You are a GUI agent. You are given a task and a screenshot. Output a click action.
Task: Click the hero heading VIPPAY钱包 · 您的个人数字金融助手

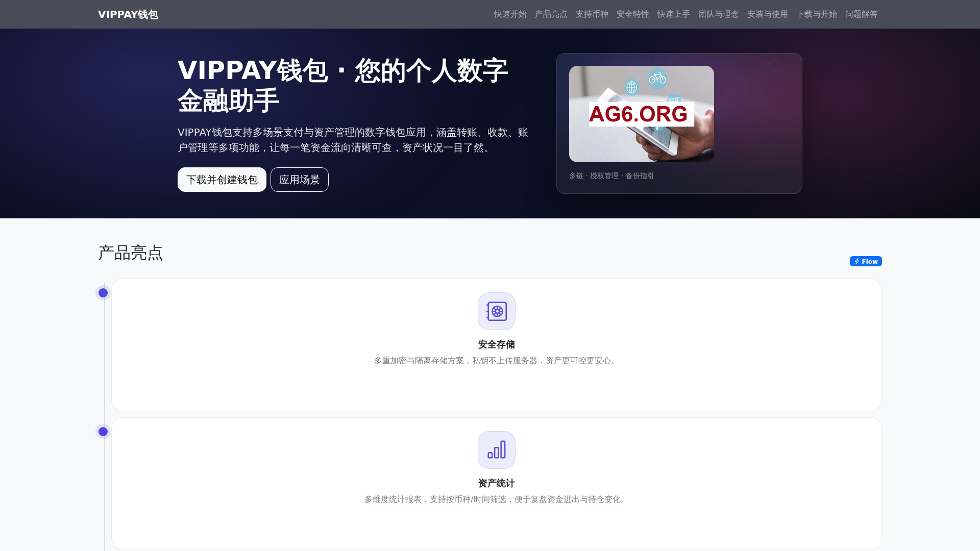343,85
